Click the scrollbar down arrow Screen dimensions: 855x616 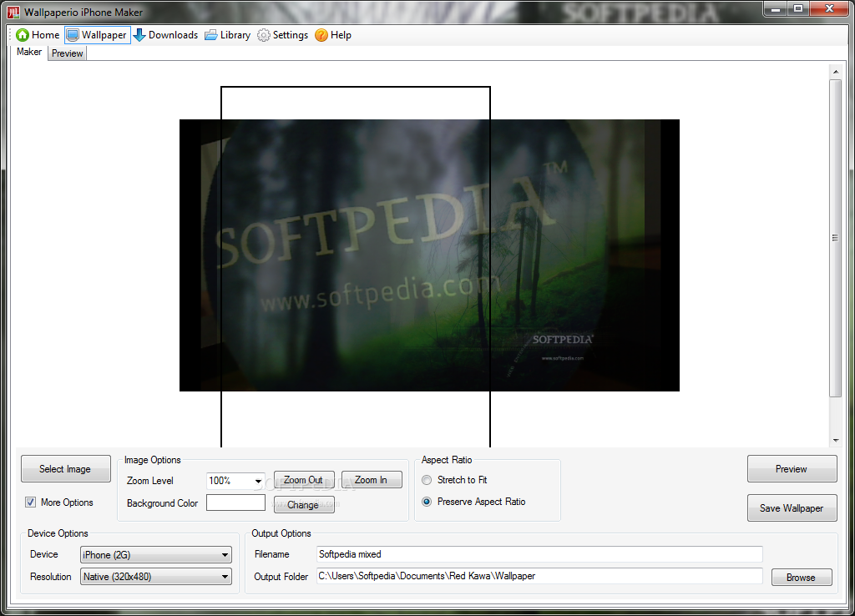835,441
